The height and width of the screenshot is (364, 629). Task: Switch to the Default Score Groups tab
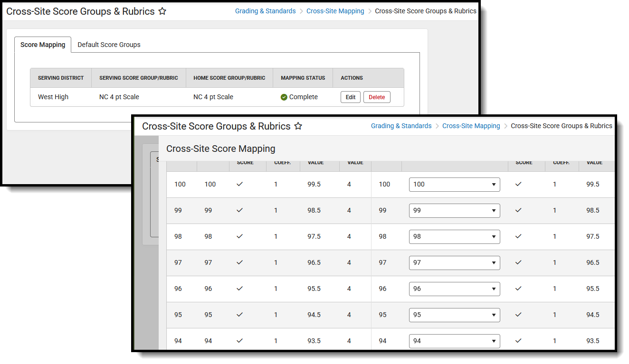(x=109, y=45)
